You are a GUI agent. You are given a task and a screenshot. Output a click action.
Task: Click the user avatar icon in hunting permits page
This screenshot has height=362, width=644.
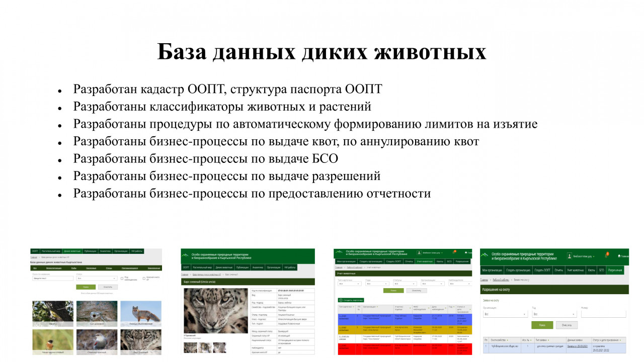point(570,256)
